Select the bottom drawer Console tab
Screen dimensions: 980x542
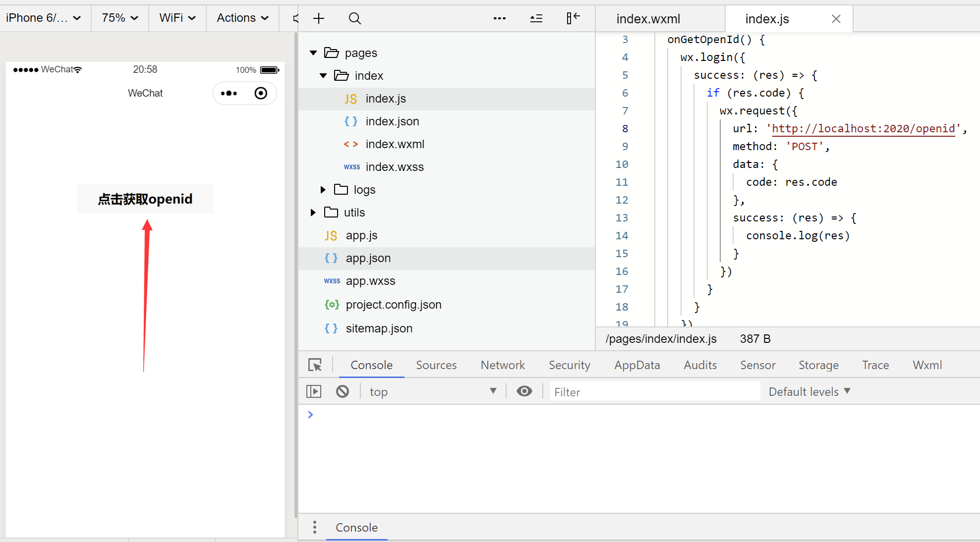(x=356, y=527)
